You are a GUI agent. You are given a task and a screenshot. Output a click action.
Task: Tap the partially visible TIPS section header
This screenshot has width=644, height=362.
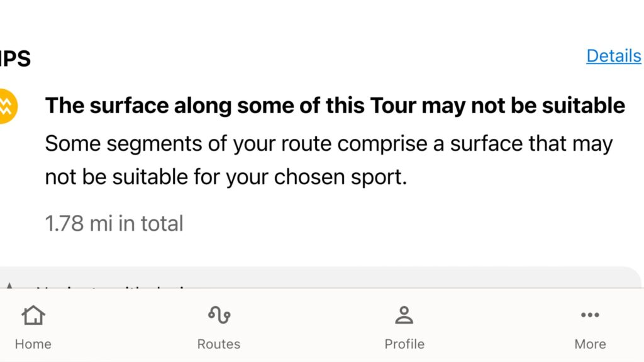coord(15,59)
